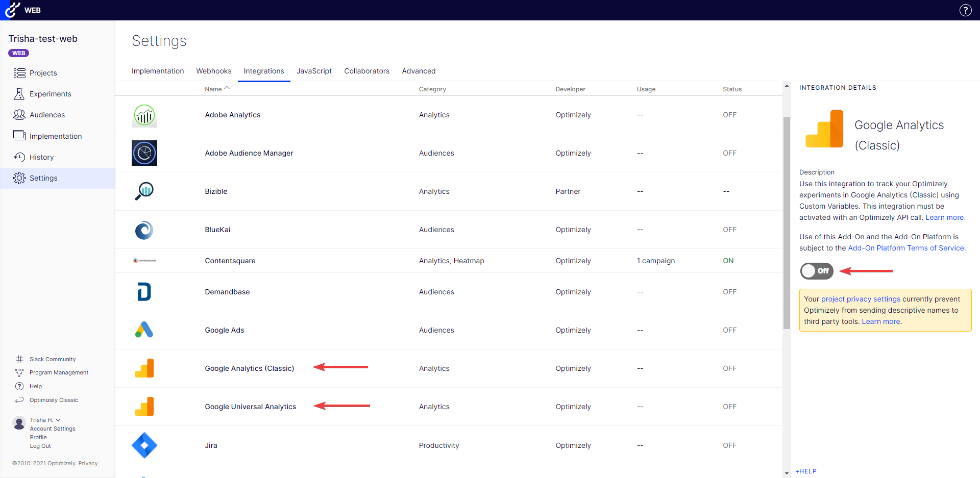Switch to the Implementation tab
The height and width of the screenshot is (478, 980).
click(x=158, y=71)
